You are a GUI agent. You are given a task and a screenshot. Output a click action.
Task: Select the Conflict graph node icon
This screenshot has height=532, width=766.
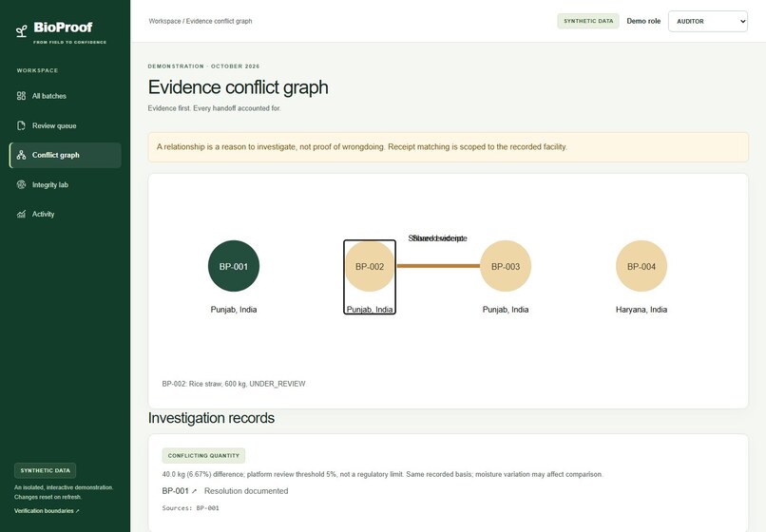pos(21,155)
